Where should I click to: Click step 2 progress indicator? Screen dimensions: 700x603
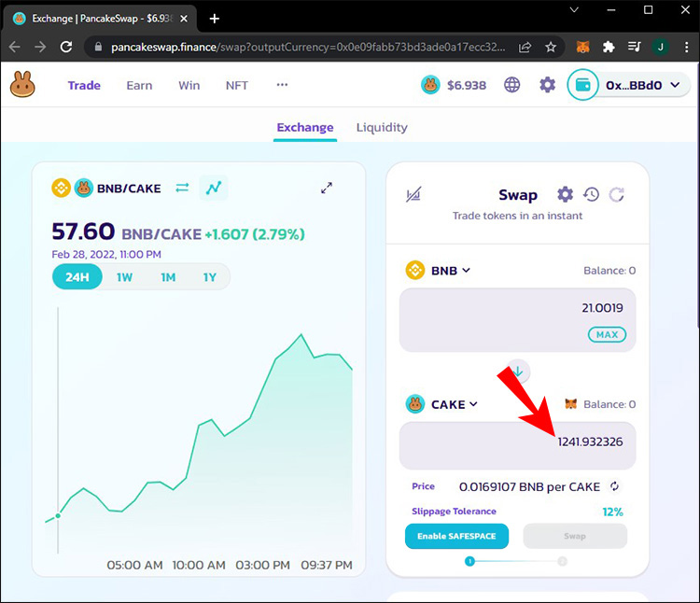[563, 562]
